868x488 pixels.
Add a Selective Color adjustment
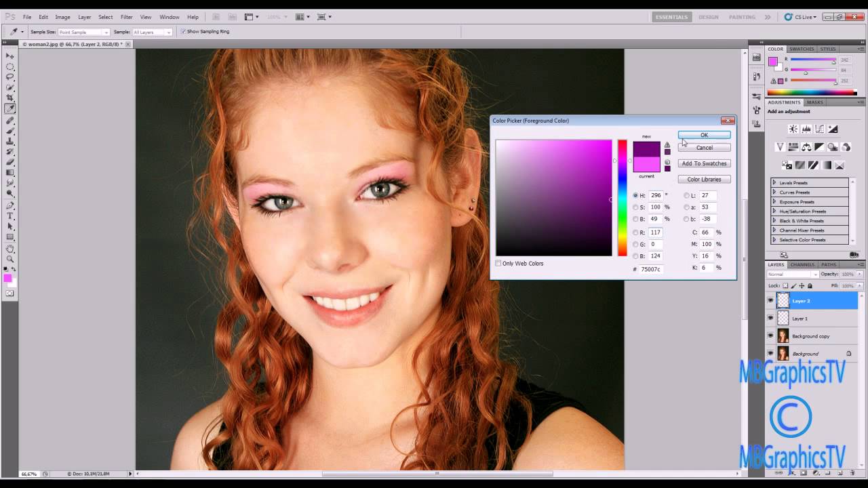coord(840,165)
